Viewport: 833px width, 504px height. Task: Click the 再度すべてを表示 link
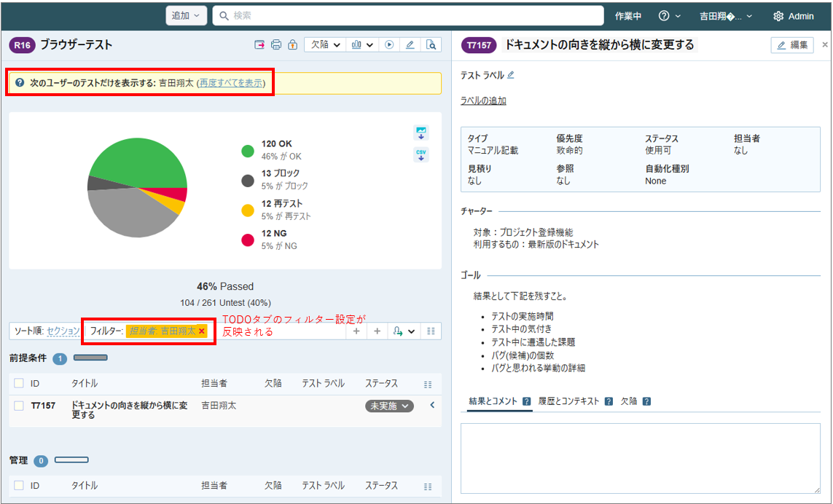click(x=232, y=84)
